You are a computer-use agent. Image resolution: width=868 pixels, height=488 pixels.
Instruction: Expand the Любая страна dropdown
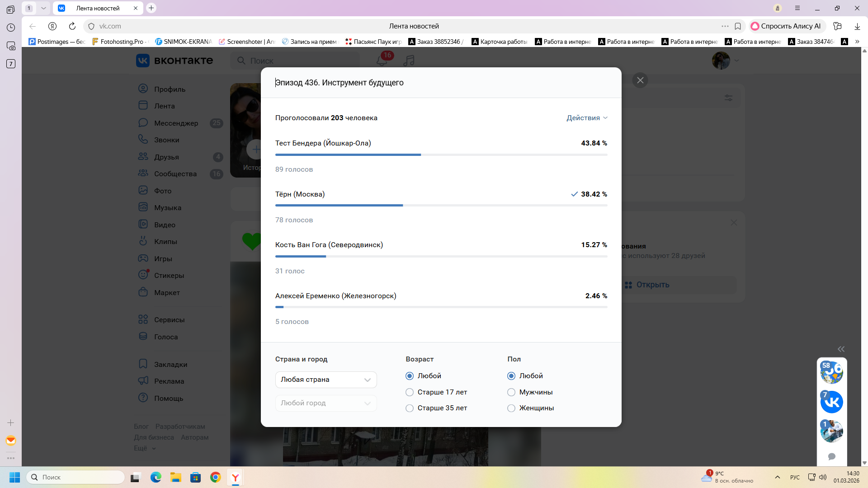point(326,380)
